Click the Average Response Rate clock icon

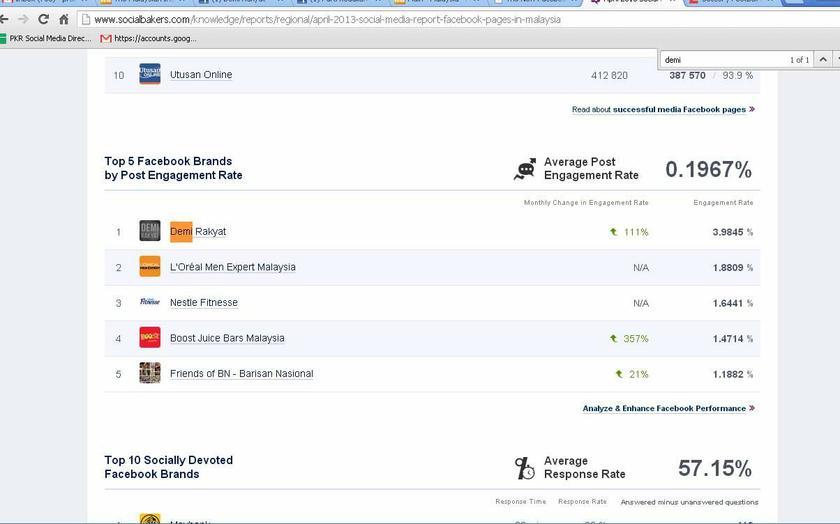tap(524, 468)
